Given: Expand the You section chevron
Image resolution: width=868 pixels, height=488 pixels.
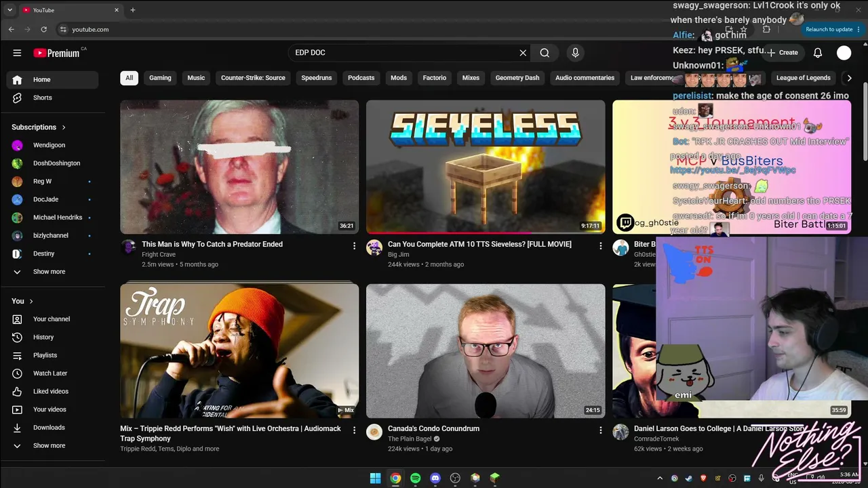Looking at the screenshot, I should point(31,302).
